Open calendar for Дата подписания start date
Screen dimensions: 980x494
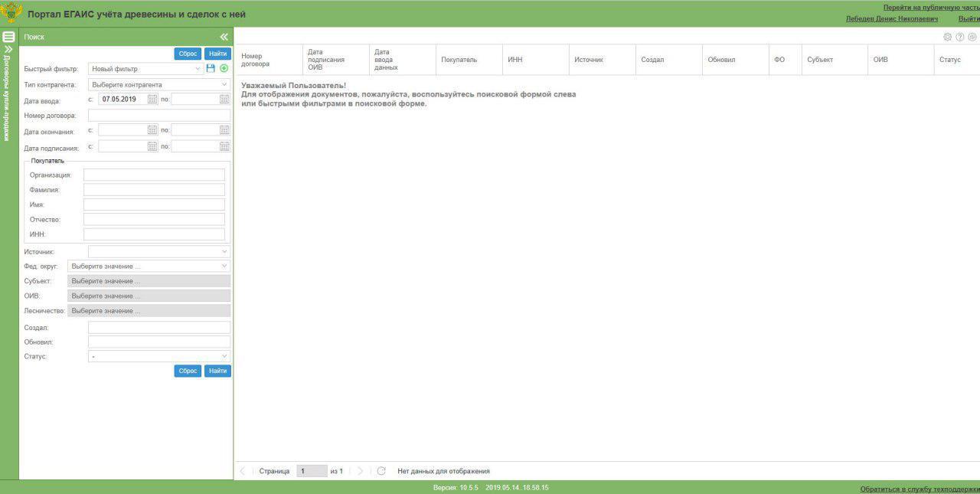(x=152, y=146)
